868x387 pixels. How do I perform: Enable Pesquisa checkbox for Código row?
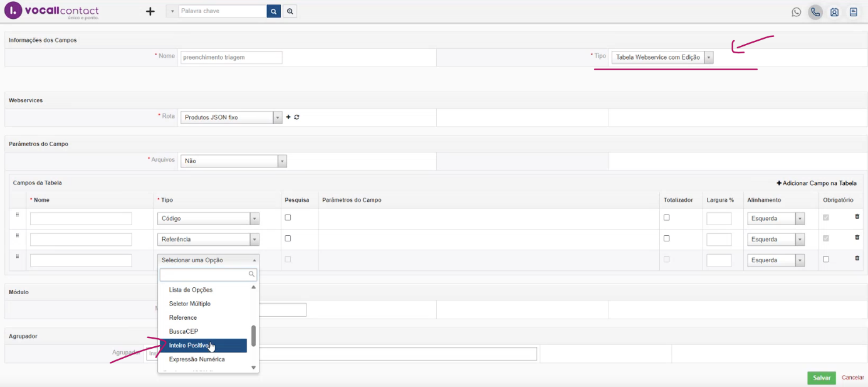pos(288,218)
